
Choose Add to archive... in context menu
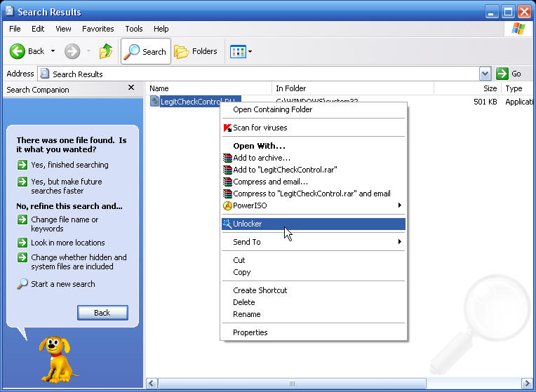[314, 158]
